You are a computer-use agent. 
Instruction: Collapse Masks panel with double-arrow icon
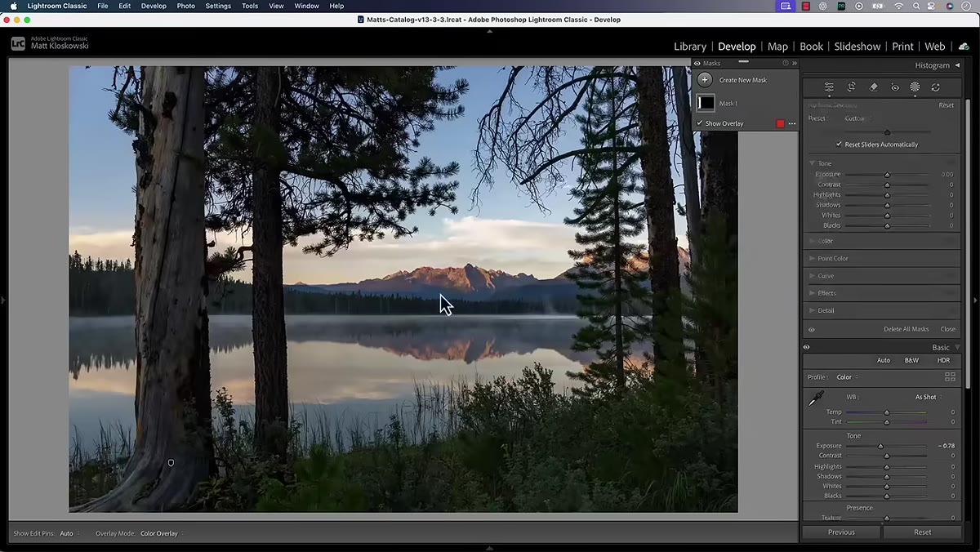pos(795,63)
